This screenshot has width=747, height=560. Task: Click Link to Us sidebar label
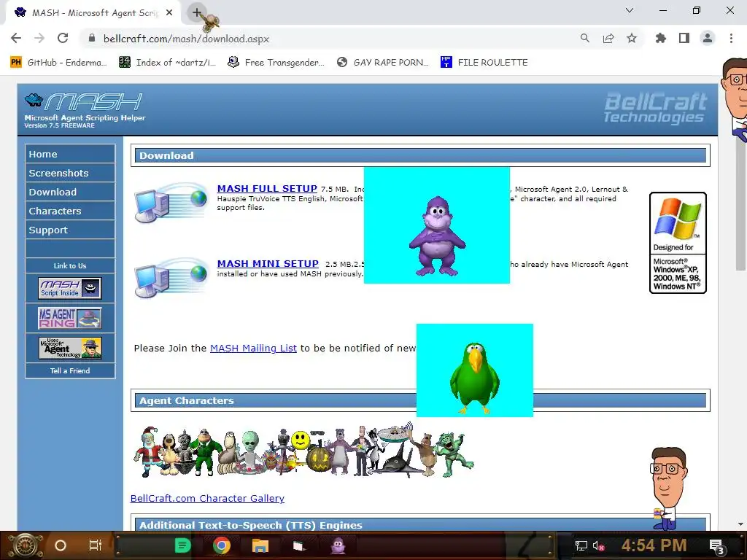pyautogui.click(x=70, y=265)
